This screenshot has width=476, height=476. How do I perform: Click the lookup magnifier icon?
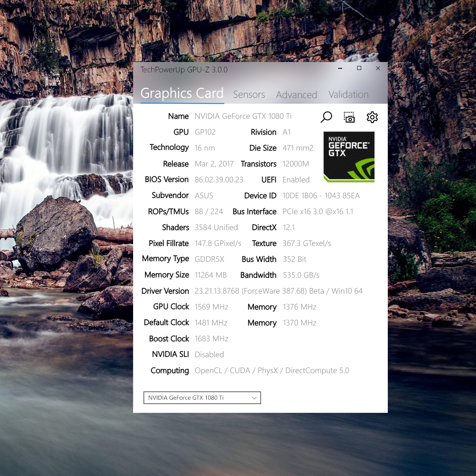[326, 117]
